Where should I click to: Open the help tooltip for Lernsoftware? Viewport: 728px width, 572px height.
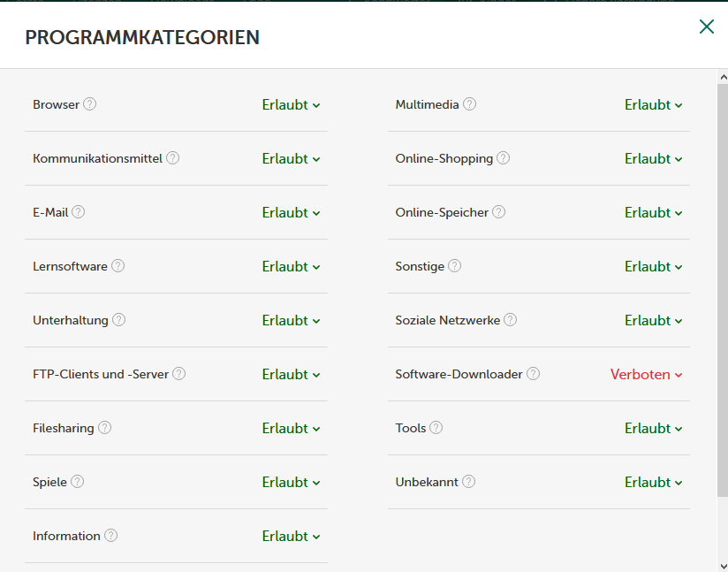point(118,266)
